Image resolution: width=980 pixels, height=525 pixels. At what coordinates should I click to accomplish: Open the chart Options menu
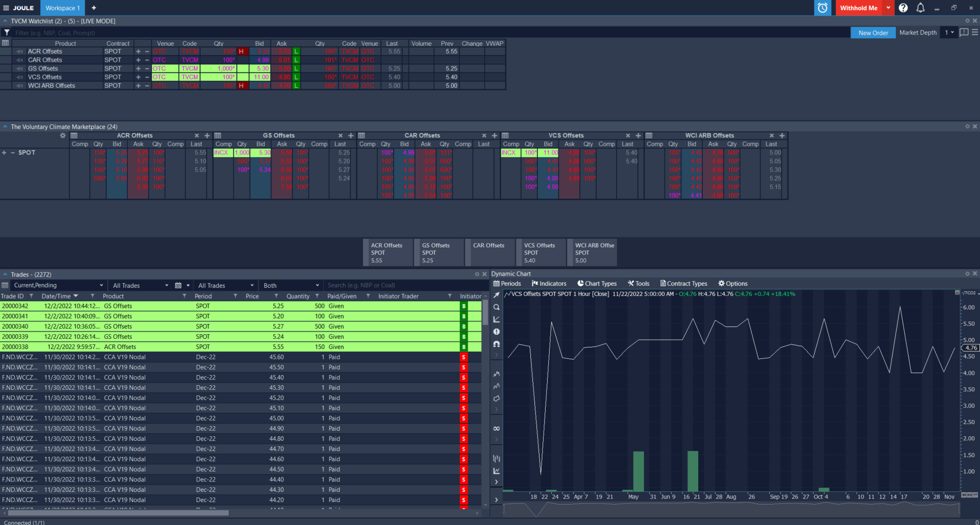[732, 284]
